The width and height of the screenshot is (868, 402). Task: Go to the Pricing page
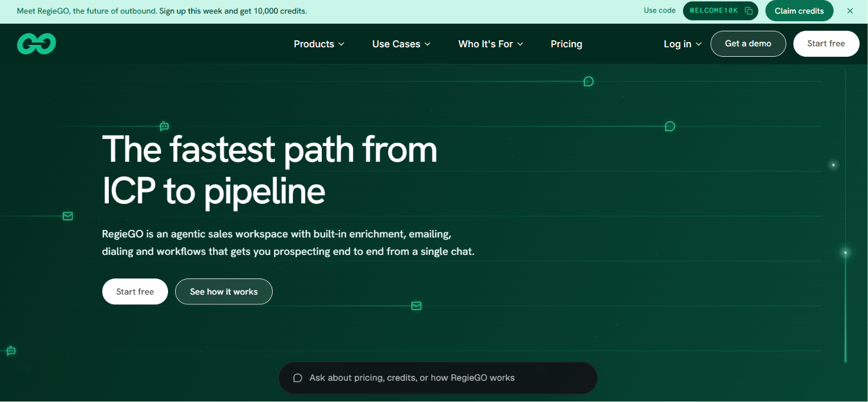pos(566,44)
